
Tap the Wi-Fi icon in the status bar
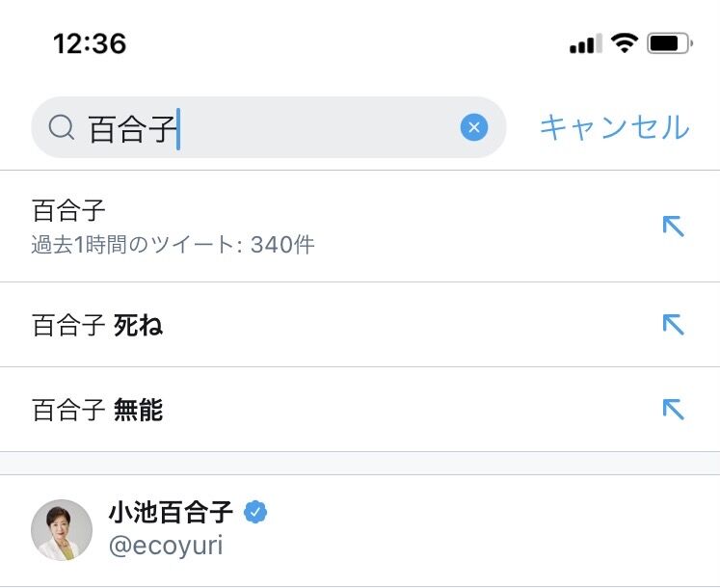(625, 43)
